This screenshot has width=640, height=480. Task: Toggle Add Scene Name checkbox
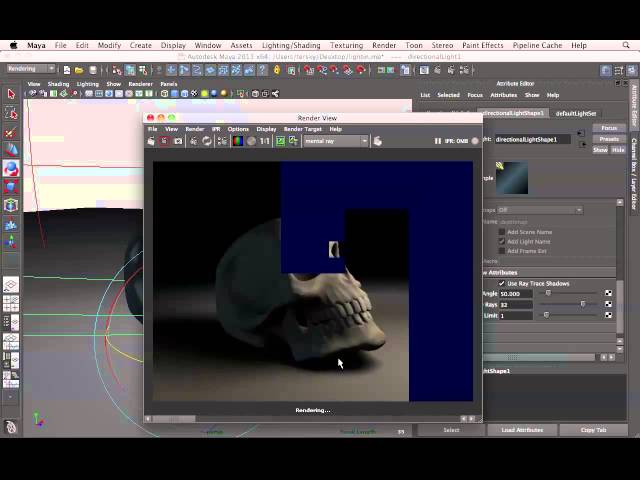[x=502, y=232]
